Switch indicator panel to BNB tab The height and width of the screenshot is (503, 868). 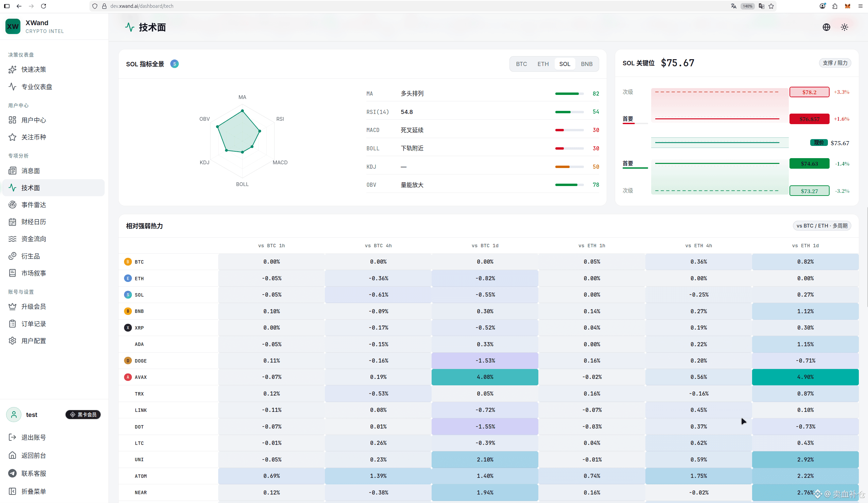click(587, 64)
